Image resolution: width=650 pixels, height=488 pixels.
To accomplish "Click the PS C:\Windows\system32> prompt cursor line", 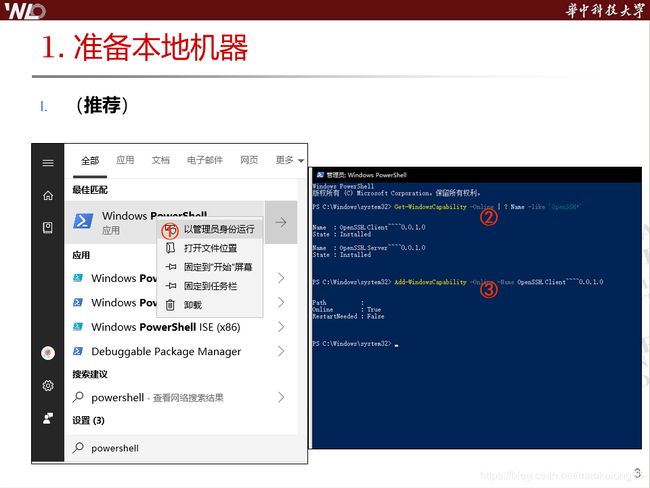I will coord(355,344).
